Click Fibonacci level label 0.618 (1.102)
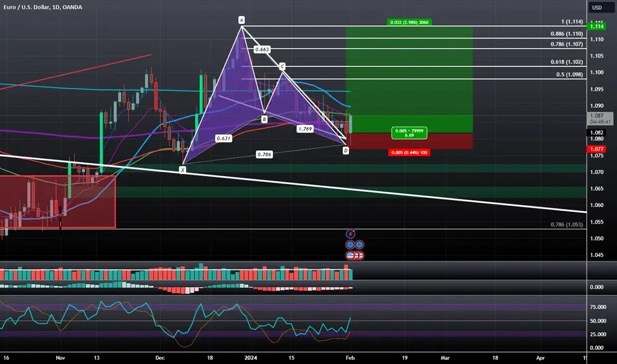Viewport: 617px width, 364px height. click(x=567, y=62)
